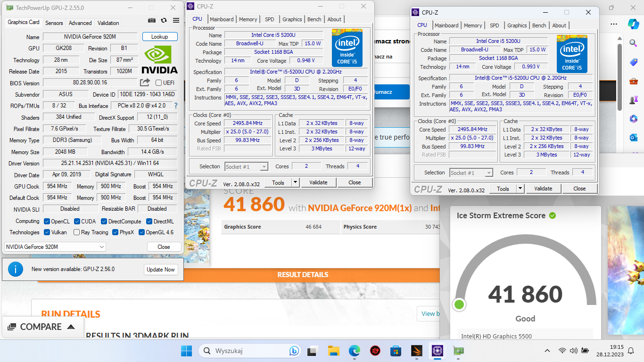The image size is (644, 362).
Task: Open Task View from the taskbar
Action: [312, 351]
